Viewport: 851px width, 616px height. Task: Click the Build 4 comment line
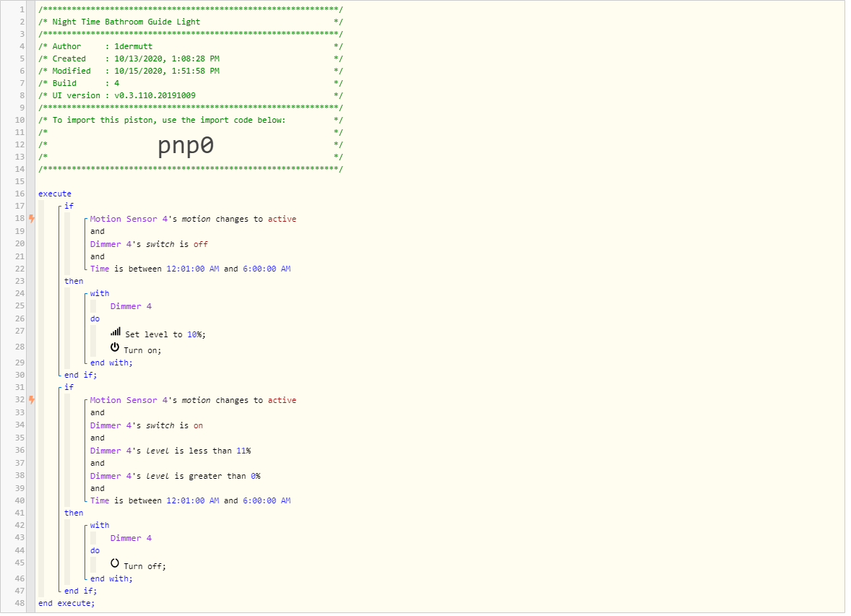coord(191,84)
